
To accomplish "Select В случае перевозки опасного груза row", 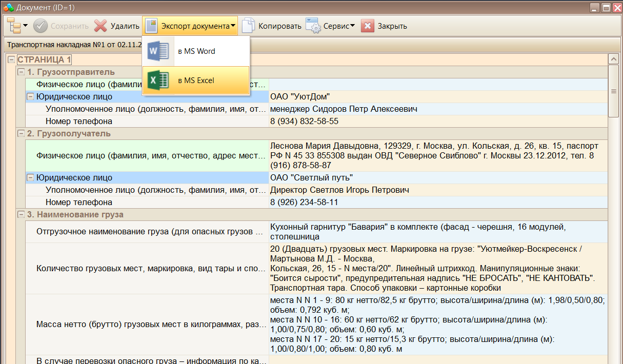I will pos(147,359).
